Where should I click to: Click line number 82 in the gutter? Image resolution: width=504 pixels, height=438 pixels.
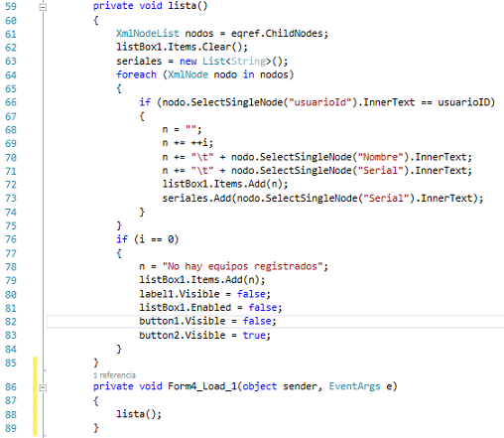(x=11, y=322)
